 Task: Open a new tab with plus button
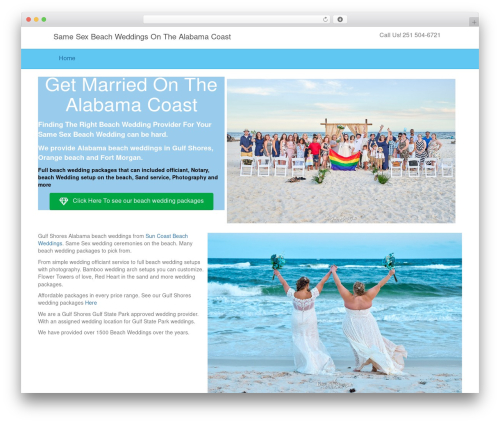(x=474, y=22)
